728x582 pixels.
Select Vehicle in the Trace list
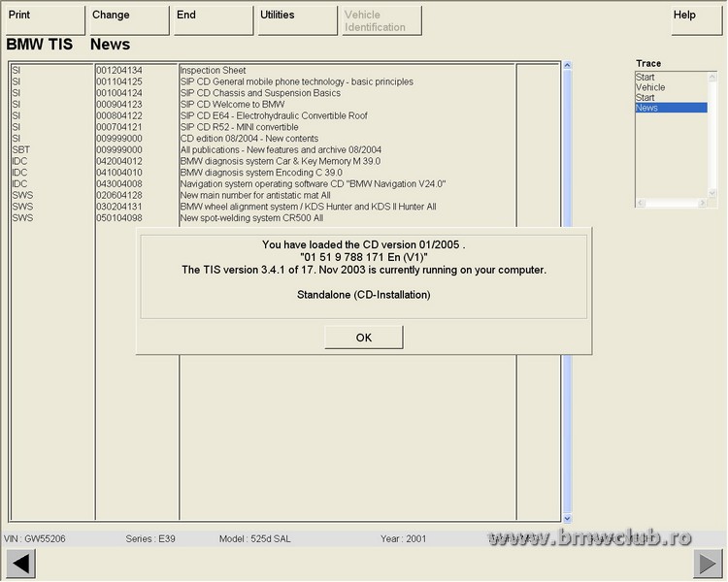click(x=650, y=87)
